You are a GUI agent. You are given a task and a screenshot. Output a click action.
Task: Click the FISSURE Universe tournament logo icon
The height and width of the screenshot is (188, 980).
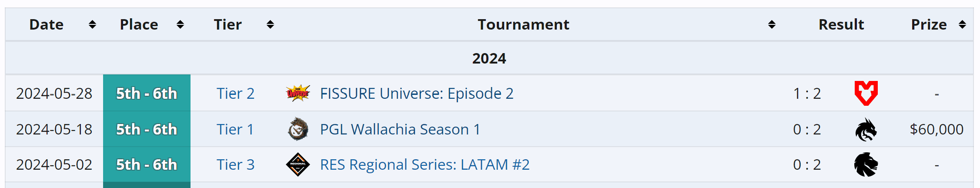coord(298,93)
